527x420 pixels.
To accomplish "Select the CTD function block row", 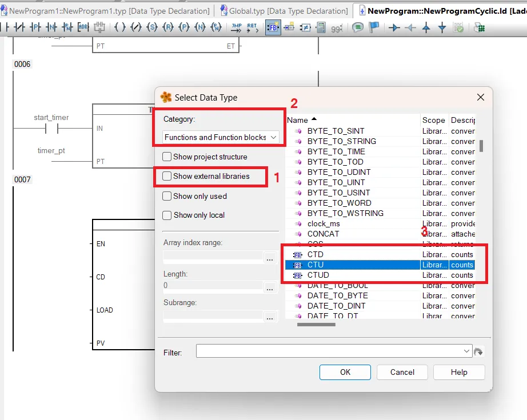I will point(380,254).
